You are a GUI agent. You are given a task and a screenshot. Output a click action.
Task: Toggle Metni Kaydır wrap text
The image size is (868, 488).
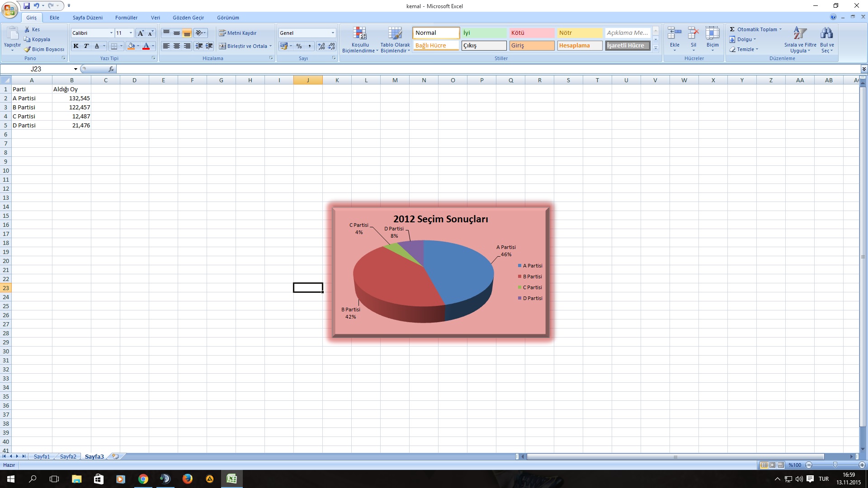point(238,33)
